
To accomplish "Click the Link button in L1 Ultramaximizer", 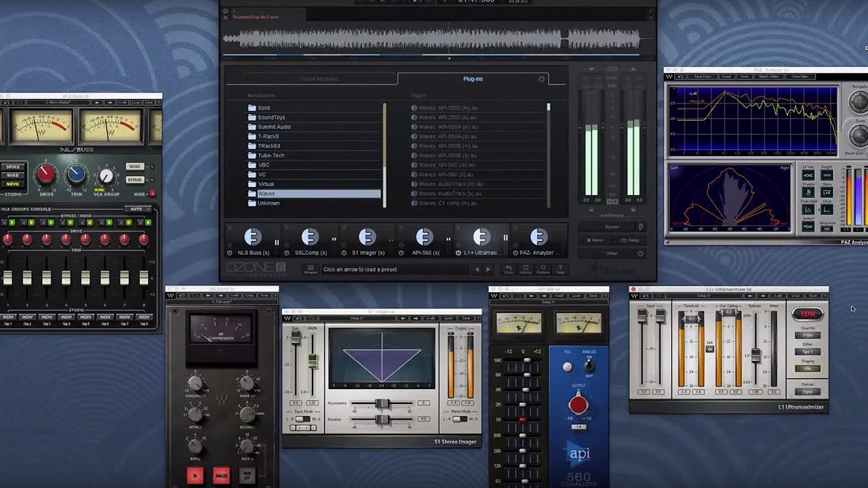I will pyautogui.click(x=709, y=348).
